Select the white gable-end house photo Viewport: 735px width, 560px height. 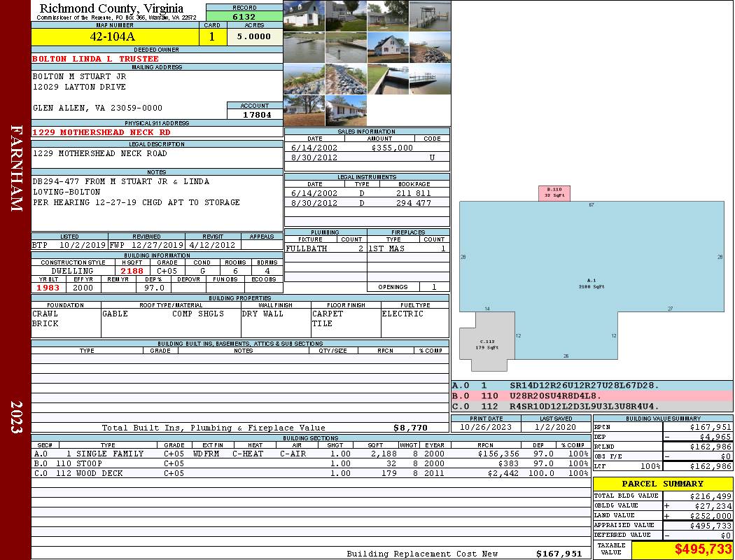(x=387, y=48)
